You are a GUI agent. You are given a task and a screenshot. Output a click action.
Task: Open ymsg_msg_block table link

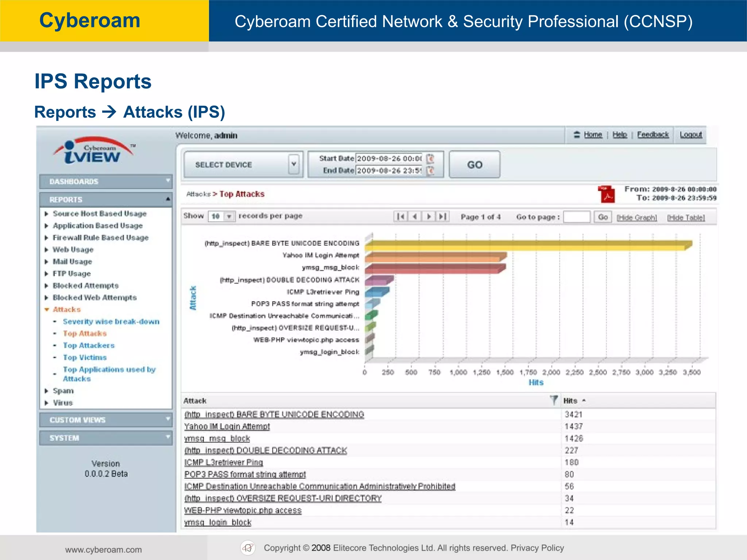point(217,439)
